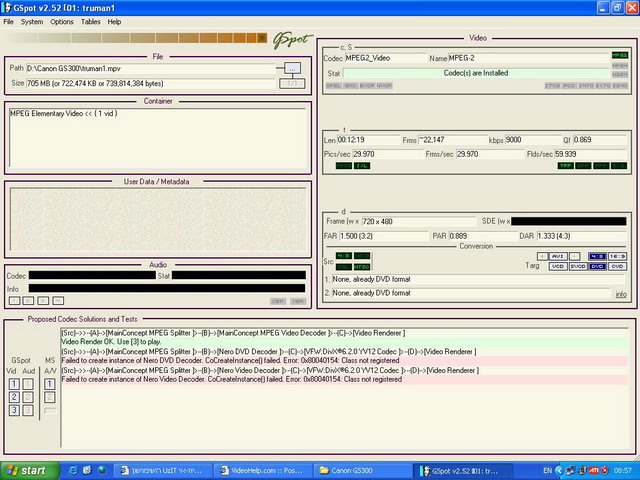Click the plus button left of AVI

tap(542, 256)
